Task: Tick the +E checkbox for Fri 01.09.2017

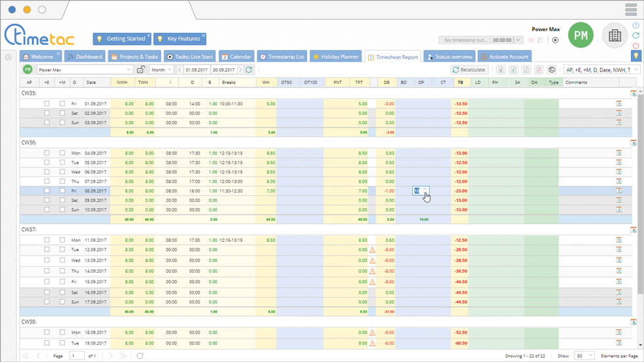Action: pos(47,104)
